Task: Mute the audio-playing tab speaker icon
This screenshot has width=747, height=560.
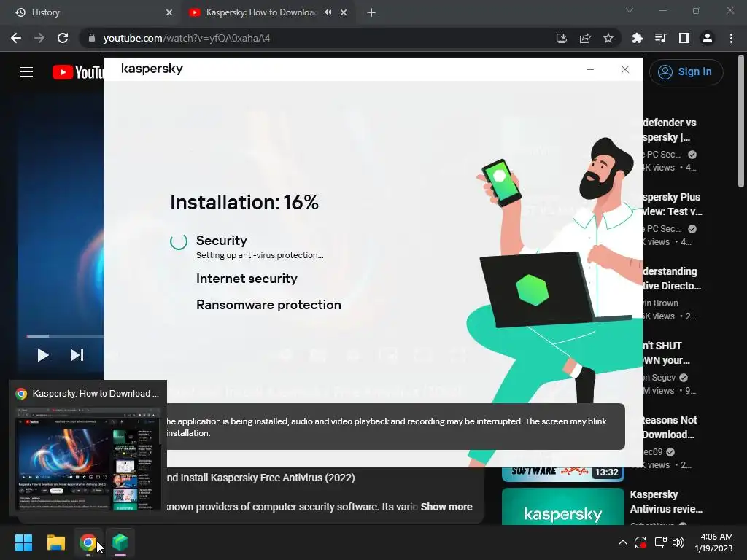Action: point(328,12)
